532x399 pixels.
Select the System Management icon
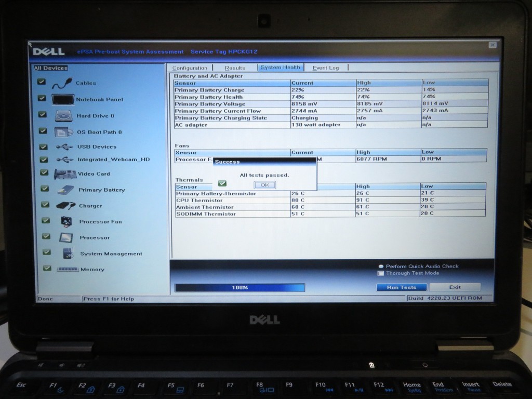coord(68,254)
